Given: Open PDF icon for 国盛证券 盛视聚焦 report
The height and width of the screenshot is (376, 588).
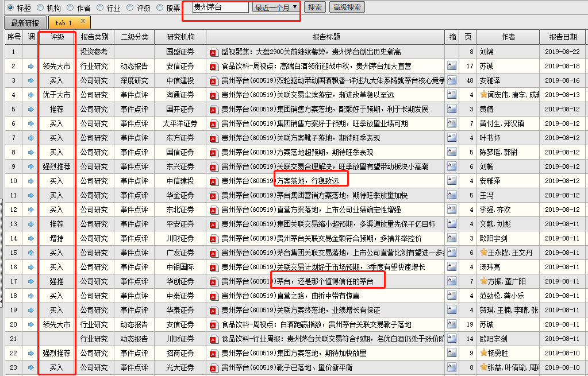Looking at the screenshot, I should tap(214, 52).
